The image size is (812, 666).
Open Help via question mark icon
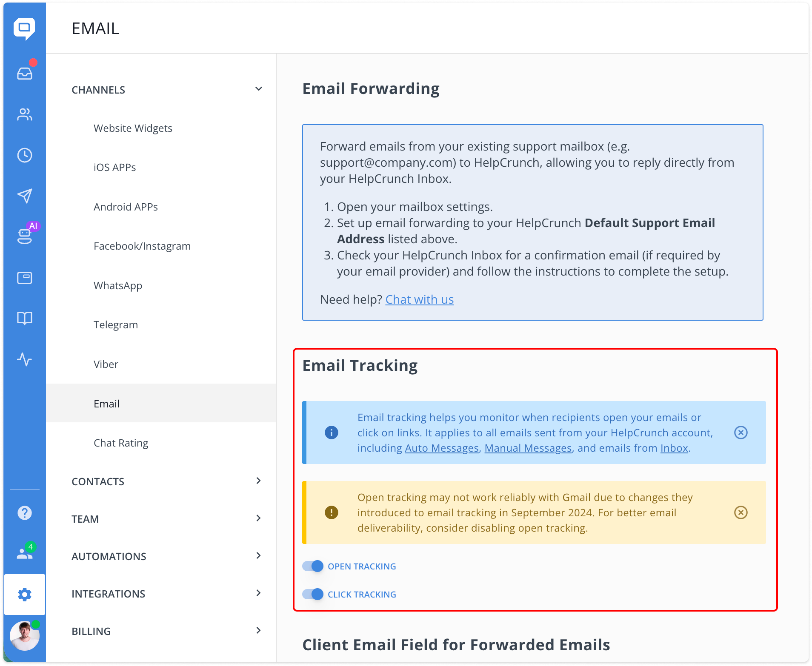25,512
